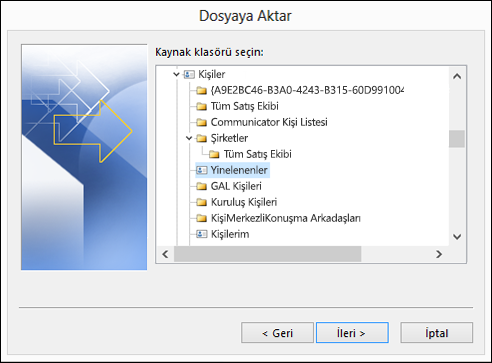Select the Şirketler folder label
Viewport: 492px width, 363px height.
coord(229,138)
